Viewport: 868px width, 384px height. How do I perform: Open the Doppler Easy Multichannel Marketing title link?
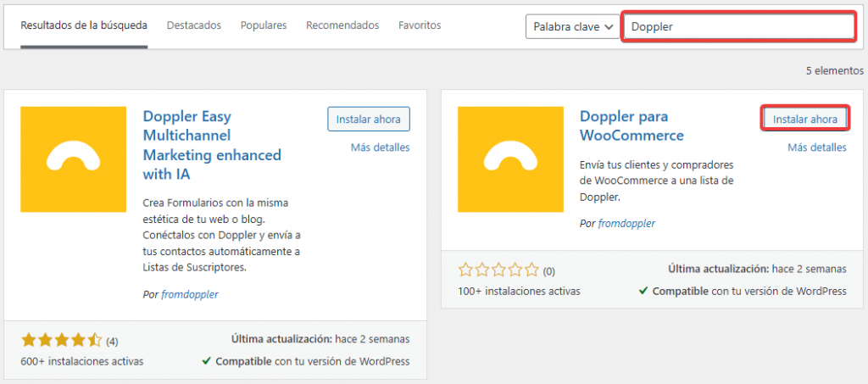[x=212, y=146]
